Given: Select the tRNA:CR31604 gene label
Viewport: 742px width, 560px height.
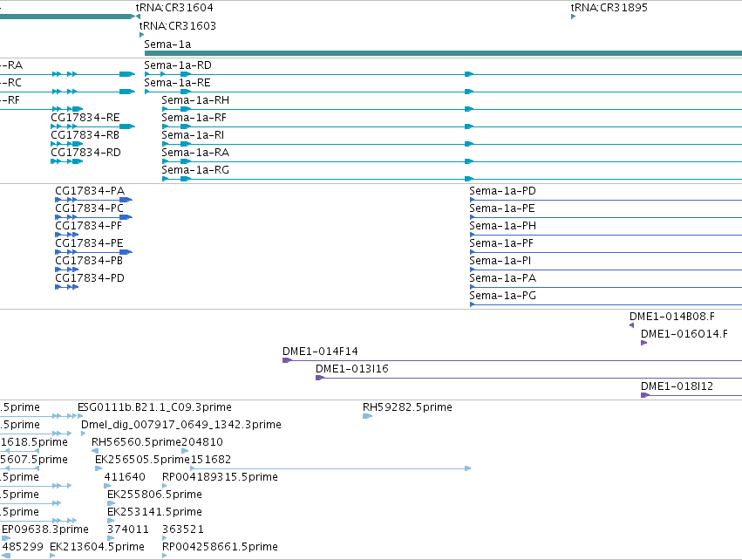Looking at the screenshot, I should coord(174,8).
